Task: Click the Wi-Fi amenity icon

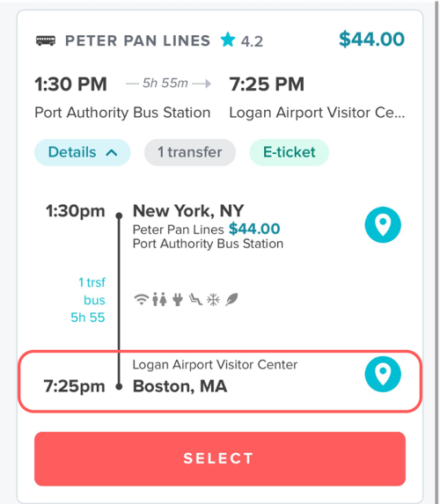Action: 141,300
